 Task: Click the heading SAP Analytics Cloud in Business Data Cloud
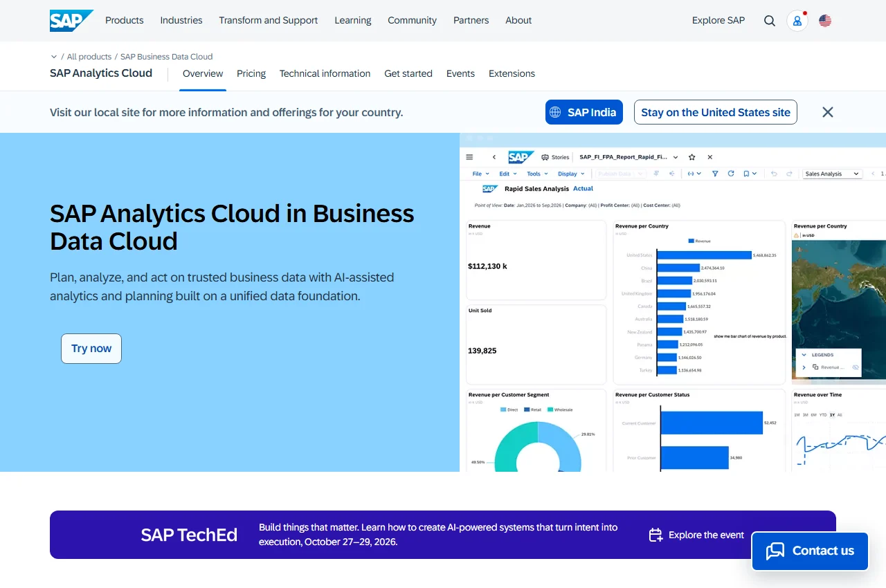[x=232, y=227]
